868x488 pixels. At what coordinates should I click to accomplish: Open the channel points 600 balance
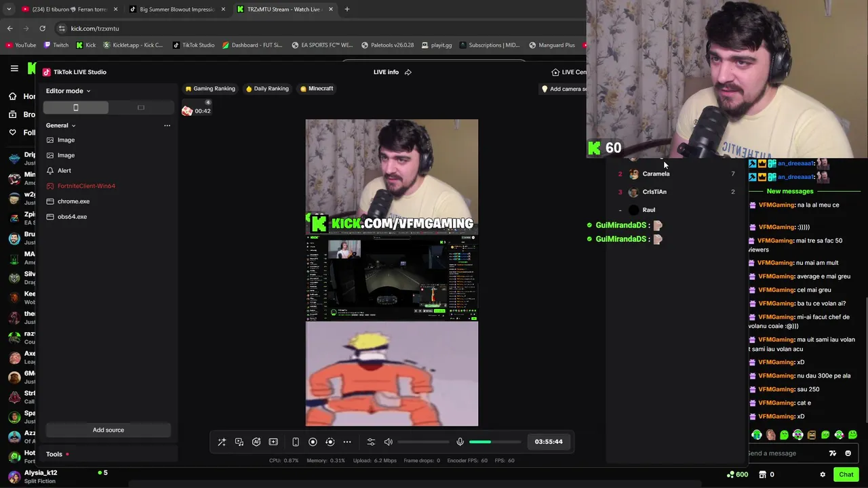tap(737, 474)
